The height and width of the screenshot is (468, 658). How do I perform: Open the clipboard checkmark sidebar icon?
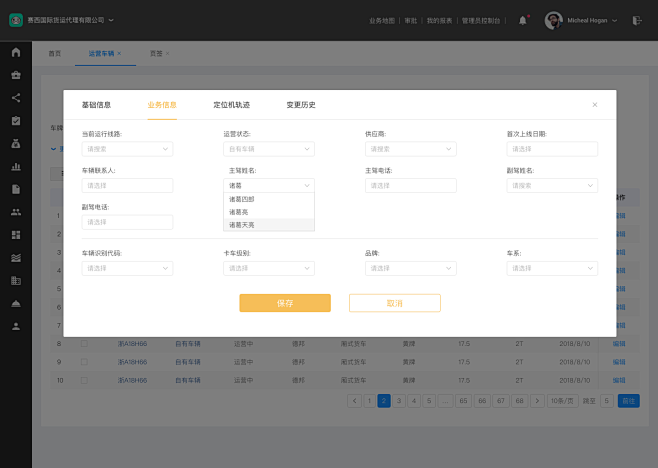pos(16,121)
